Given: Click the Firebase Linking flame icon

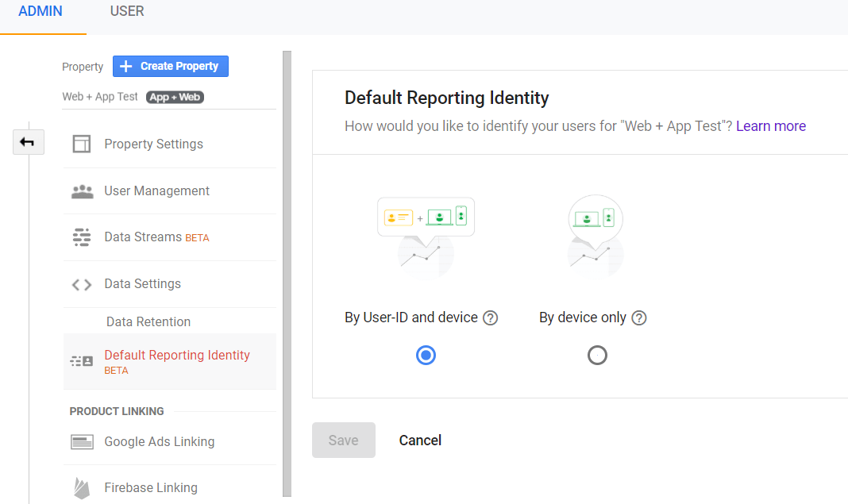Looking at the screenshot, I should 82,487.
